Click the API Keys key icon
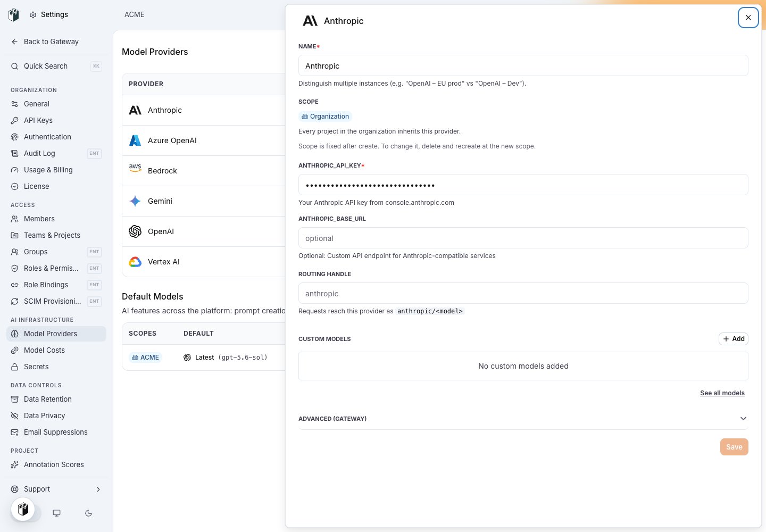Viewport: 766px width, 532px height. (x=15, y=120)
